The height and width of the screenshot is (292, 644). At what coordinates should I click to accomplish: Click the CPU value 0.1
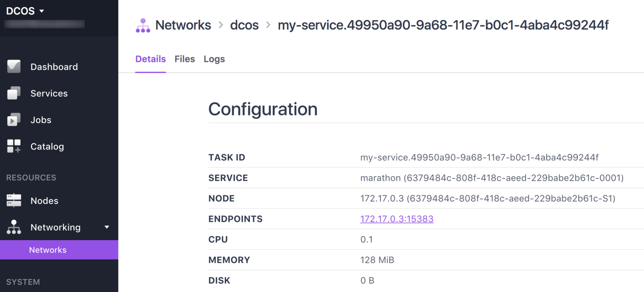point(367,239)
